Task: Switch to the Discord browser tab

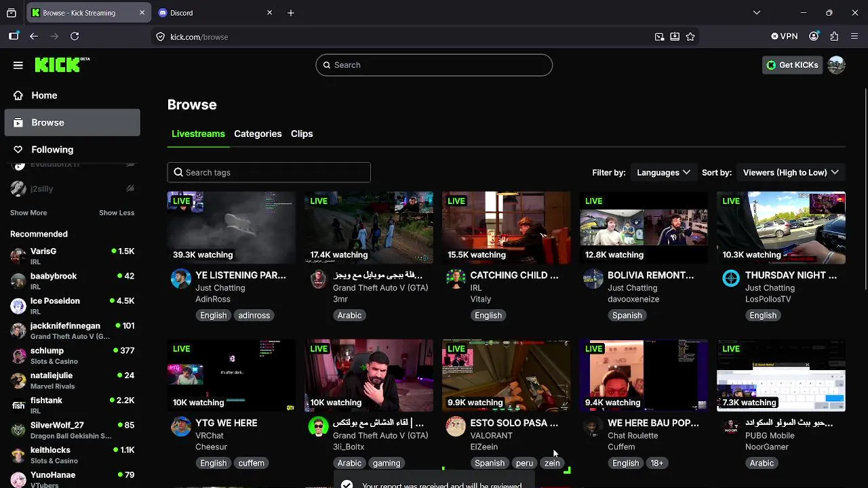Action: [x=214, y=13]
